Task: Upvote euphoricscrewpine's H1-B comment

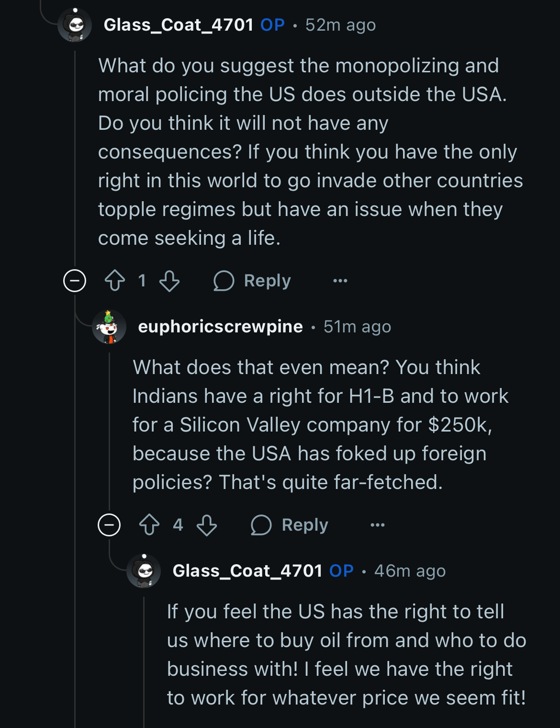Action: click(x=149, y=525)
